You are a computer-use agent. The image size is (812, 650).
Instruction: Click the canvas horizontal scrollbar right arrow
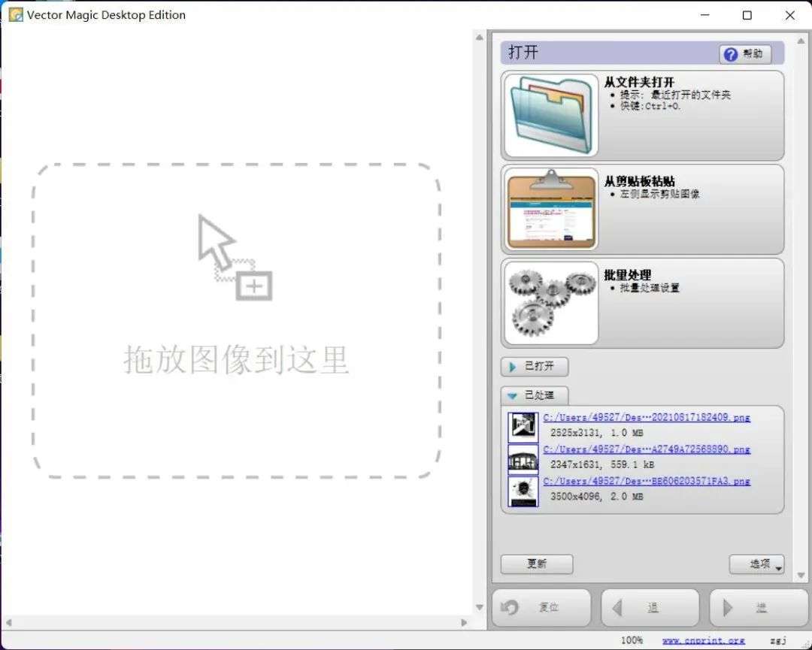pos(463,622)
